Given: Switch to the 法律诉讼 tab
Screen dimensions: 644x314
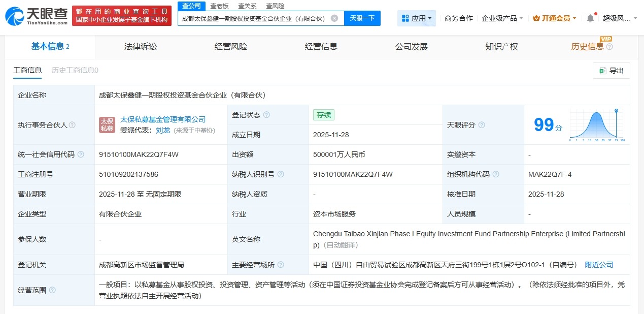Looking at the screenshot, I should tap(140, 46).
